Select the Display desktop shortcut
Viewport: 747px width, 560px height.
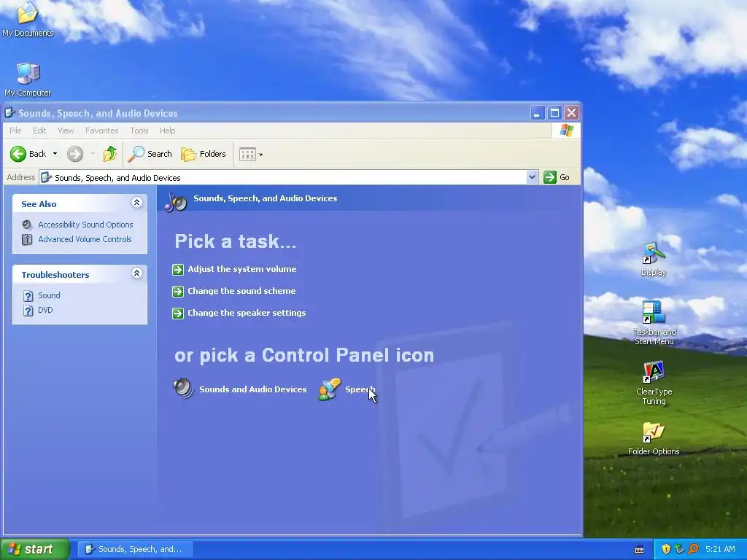pyautogui.click(x=653, y=259)
